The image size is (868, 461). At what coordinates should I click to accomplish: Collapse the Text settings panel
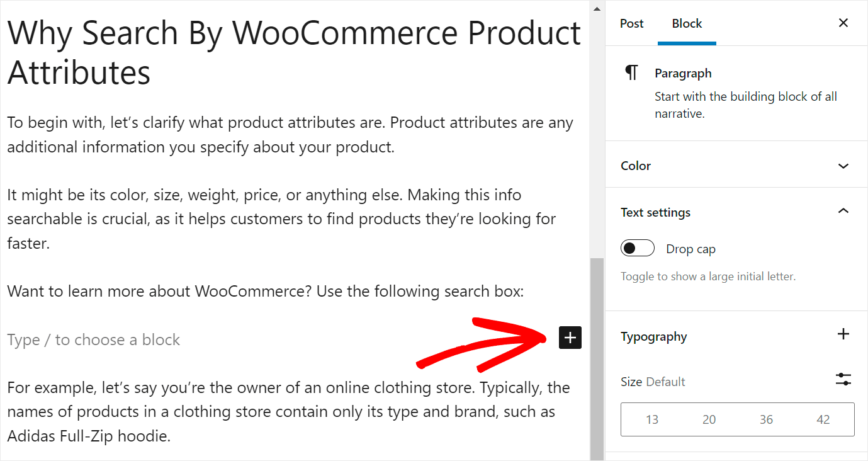pyautogui.click(x=843, y=211)
